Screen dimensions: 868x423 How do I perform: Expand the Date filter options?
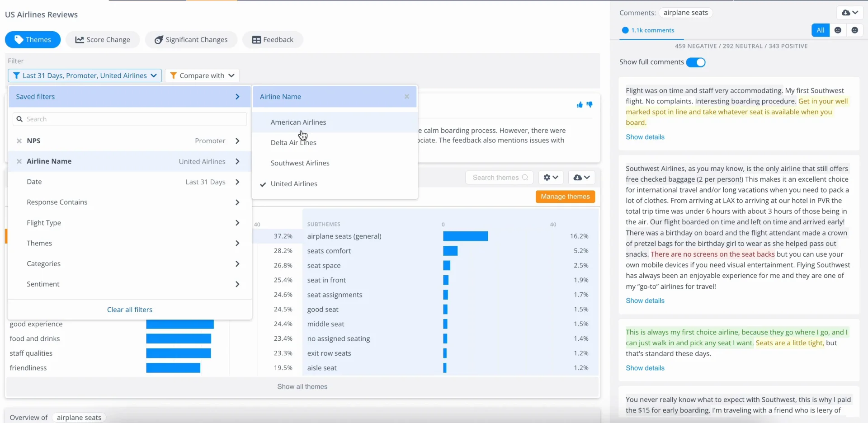pyautogui.click(x=237, y=182)
